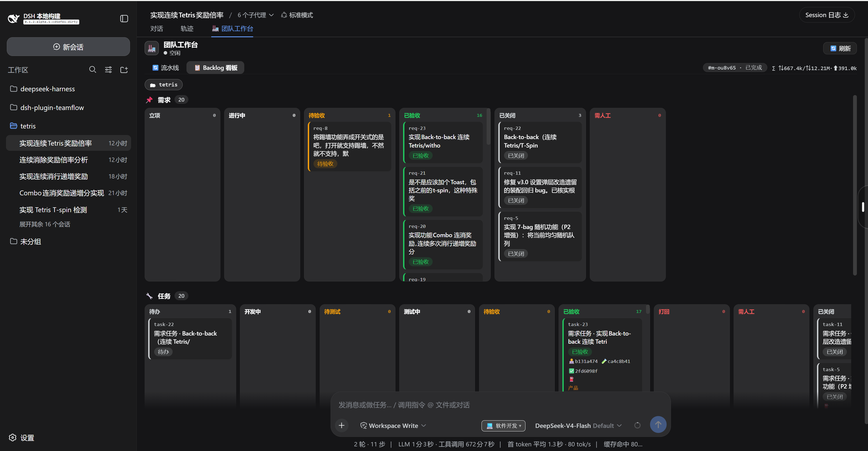This screenshot has height=451, width=868.
Task: Click the tetris chip folder icon
Action: (x=153, y=85)
